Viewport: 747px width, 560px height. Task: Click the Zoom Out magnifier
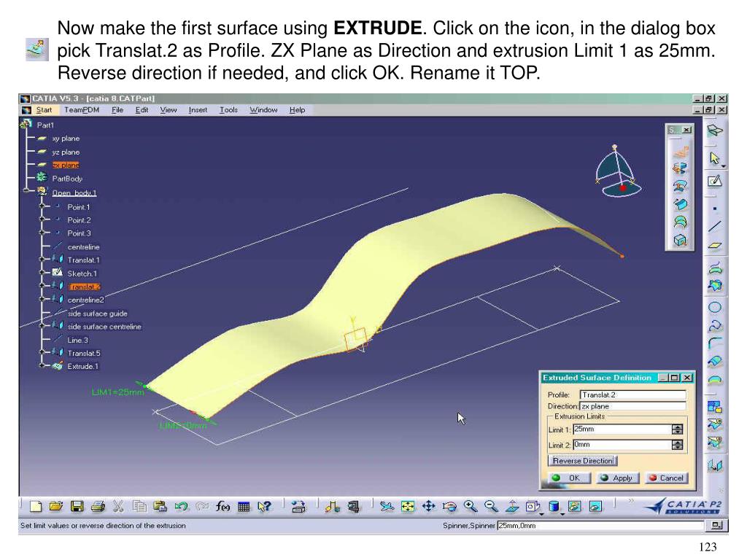pos(491,506)
